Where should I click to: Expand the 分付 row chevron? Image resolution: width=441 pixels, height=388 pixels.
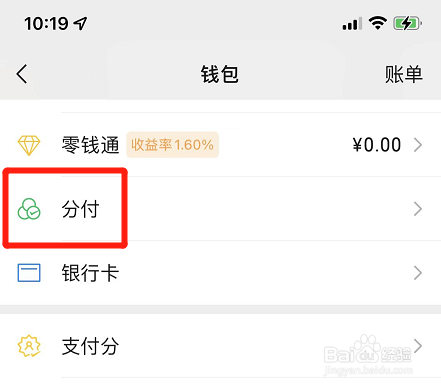click(x=418, y=209)
